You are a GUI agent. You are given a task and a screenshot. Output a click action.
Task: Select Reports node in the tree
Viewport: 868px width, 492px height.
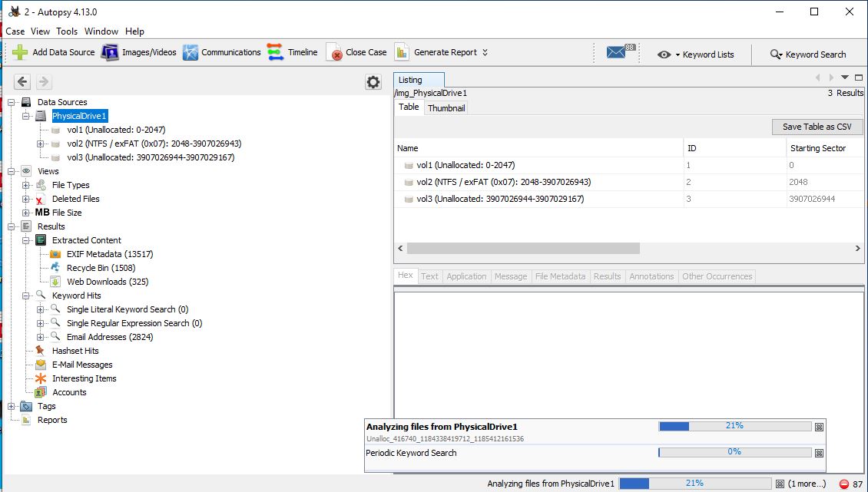[x=52, y=420]
